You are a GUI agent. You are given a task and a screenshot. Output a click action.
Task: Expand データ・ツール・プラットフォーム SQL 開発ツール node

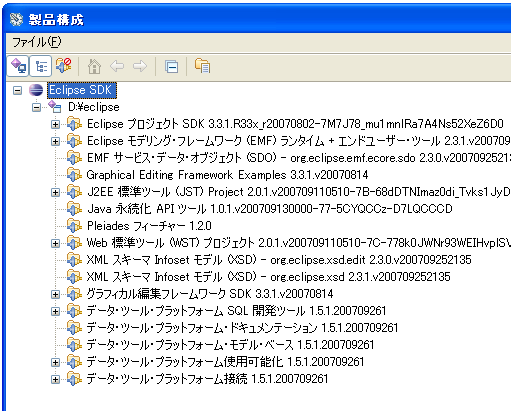tap(55, 311)
